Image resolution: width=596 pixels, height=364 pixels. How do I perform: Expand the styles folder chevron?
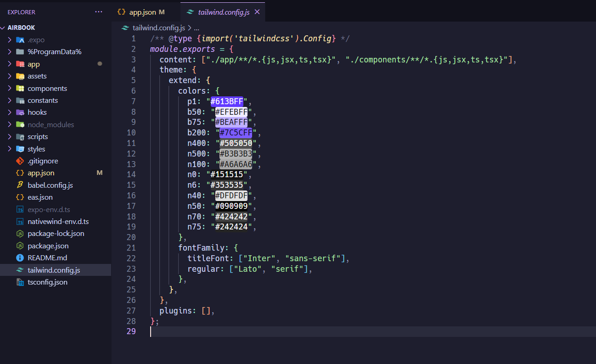(x=10, y=149)
